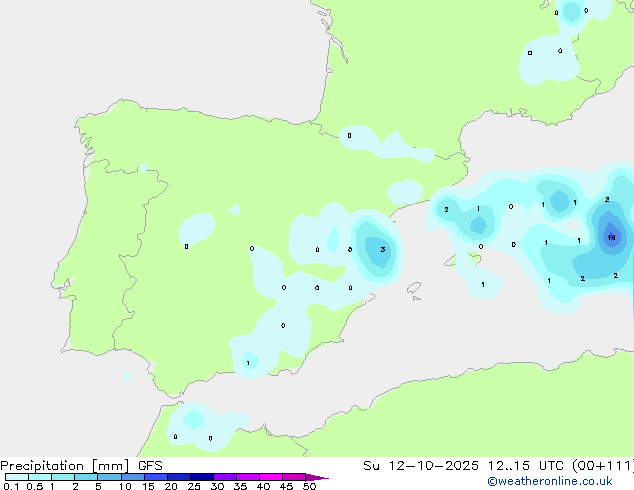Select the purple swatch between 30 and 35
Image resolution: width=634 pixels, height=490 pixels.
(x=225, y=477)
